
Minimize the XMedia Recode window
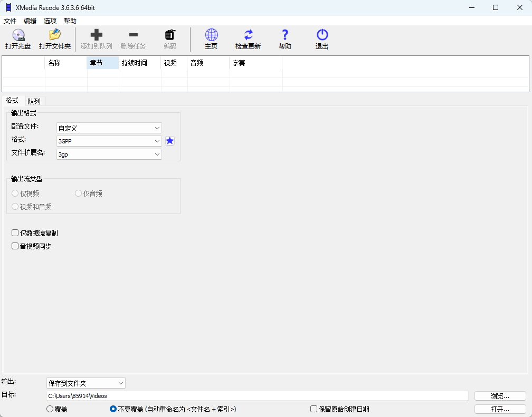coord(472,7)
